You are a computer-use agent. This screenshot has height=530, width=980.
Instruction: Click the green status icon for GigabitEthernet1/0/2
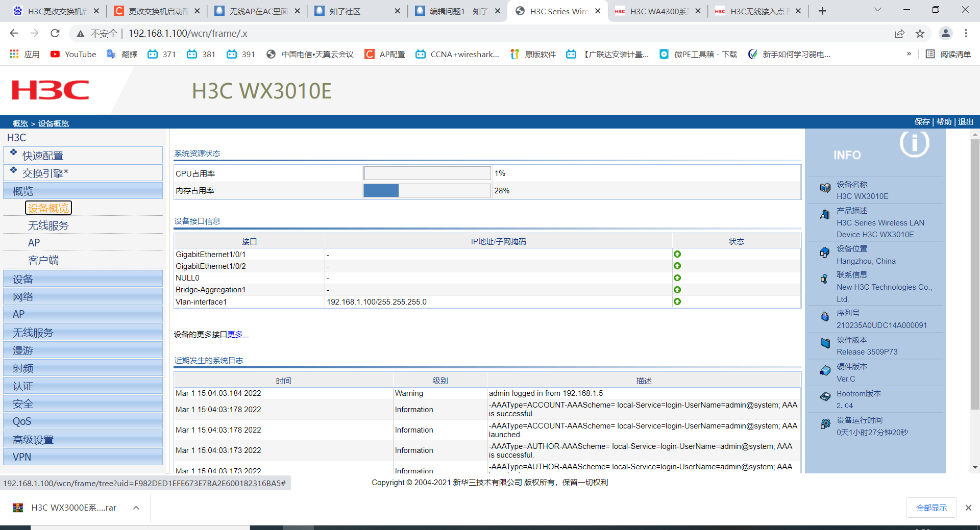pos(677,266)
